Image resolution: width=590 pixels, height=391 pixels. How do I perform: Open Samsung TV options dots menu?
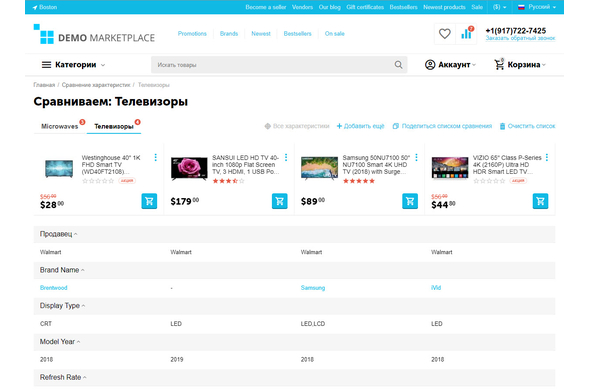[416, 157]
